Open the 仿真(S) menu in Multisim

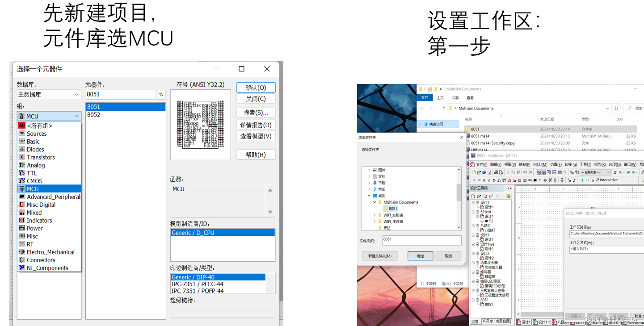point(556,164)
